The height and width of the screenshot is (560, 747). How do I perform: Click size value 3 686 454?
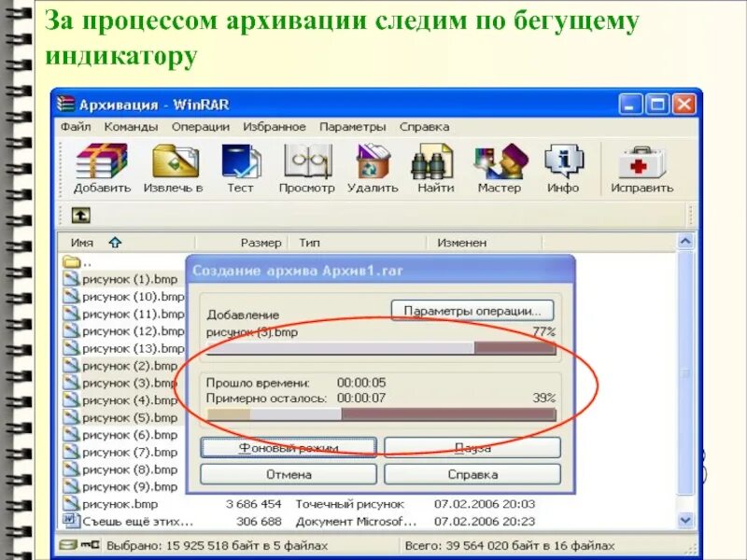(253, 503)
